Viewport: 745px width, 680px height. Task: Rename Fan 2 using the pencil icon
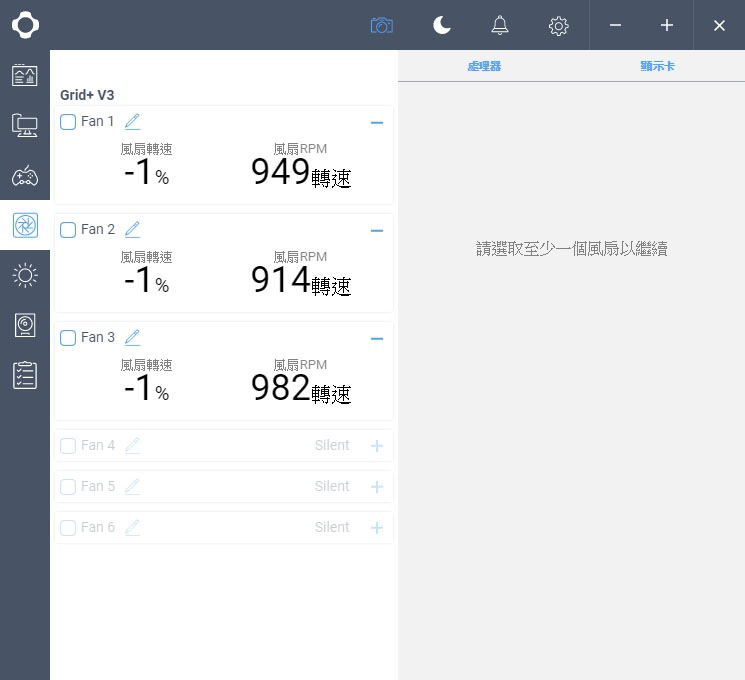[x=133, y=230]
